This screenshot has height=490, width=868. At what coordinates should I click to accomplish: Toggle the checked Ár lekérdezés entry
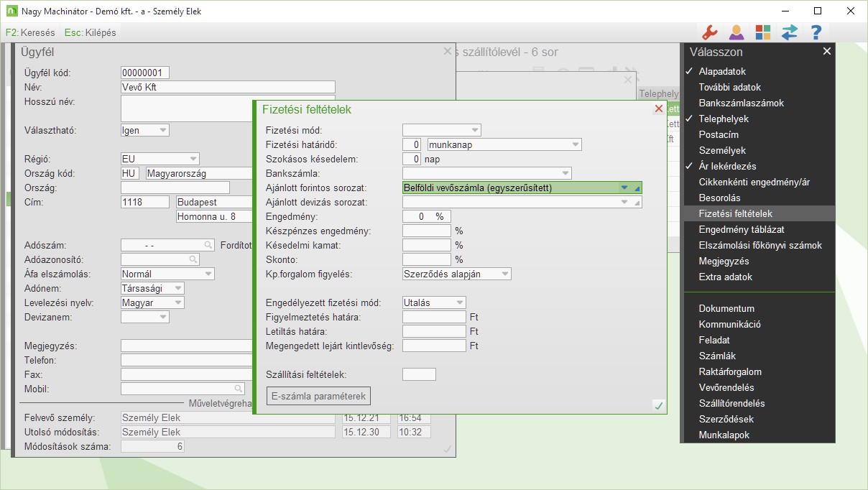(727, 166)
